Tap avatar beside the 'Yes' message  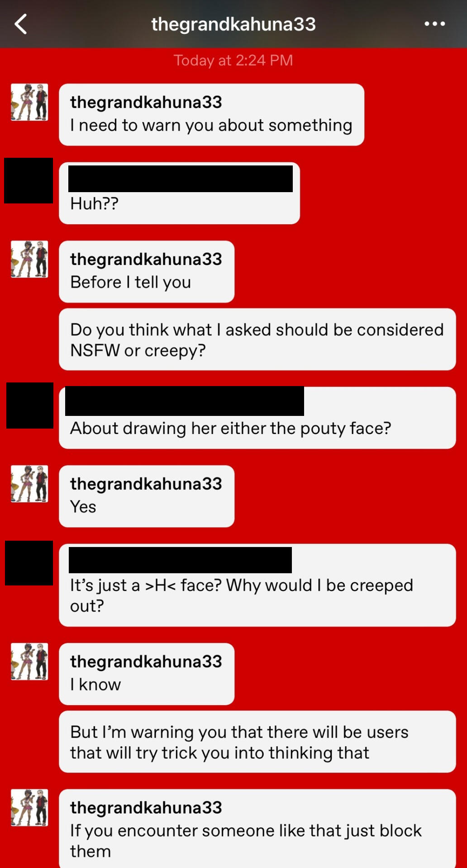pos(29,484)
